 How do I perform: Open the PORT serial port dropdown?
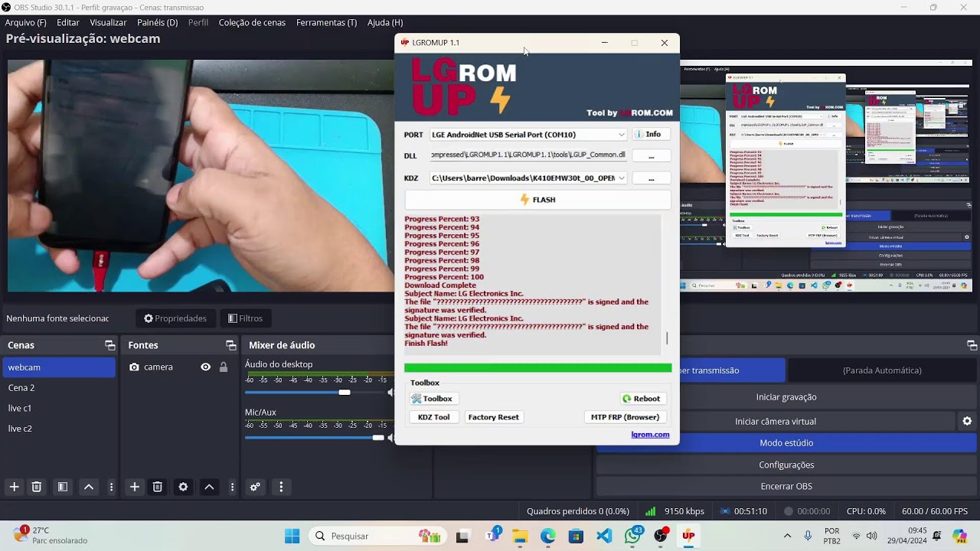[x=622, y=135]
